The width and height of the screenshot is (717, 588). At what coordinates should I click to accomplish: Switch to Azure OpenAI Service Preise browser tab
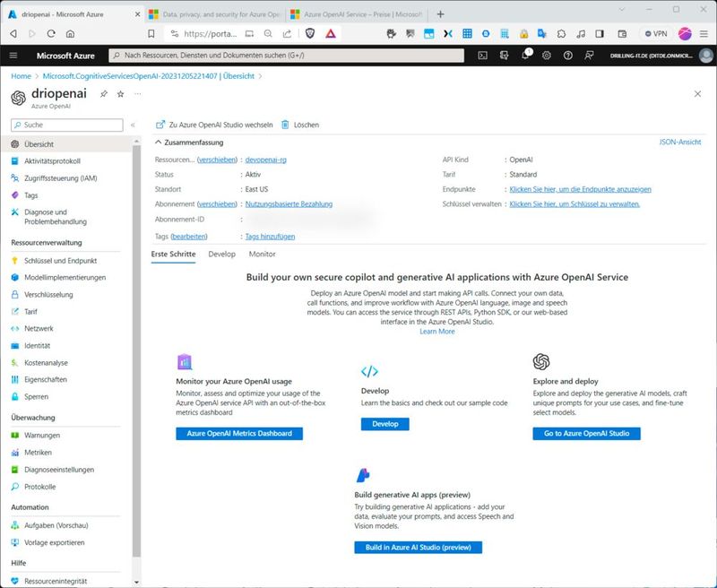(357, 14)
